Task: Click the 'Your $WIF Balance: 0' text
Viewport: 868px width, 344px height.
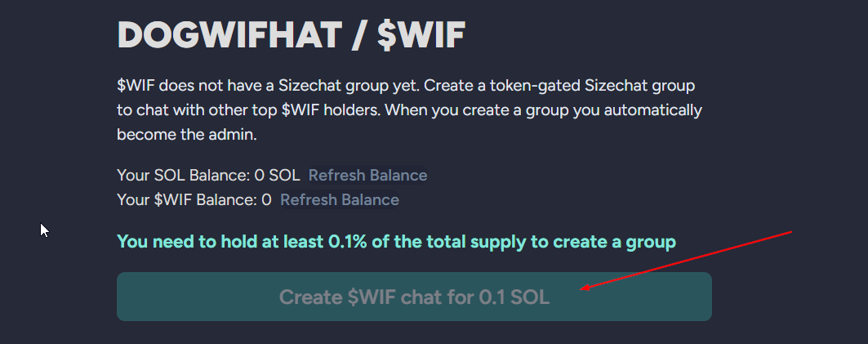Action: click(194, 200)
